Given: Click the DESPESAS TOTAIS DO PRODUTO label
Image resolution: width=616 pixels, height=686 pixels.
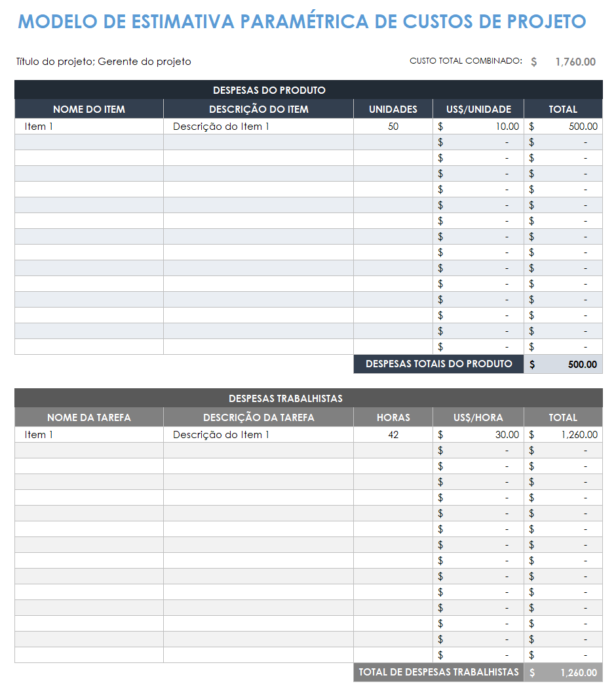Looking at the screenshot, I should point(438,364).
